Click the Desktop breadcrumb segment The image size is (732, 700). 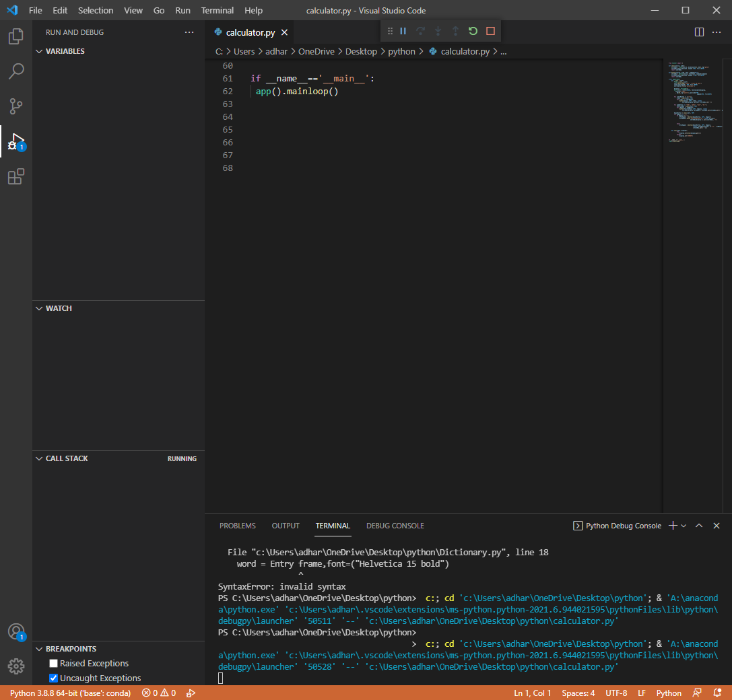click(x=362, y=51)
